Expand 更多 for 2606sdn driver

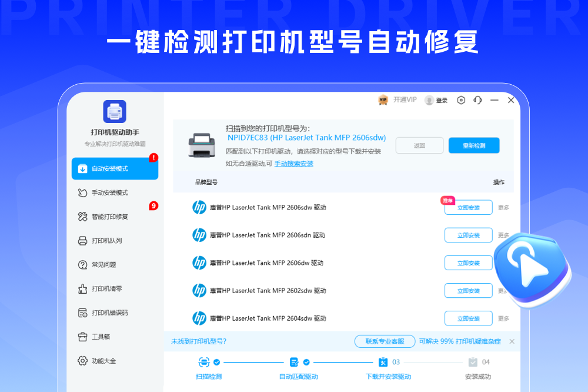(503, 235)
